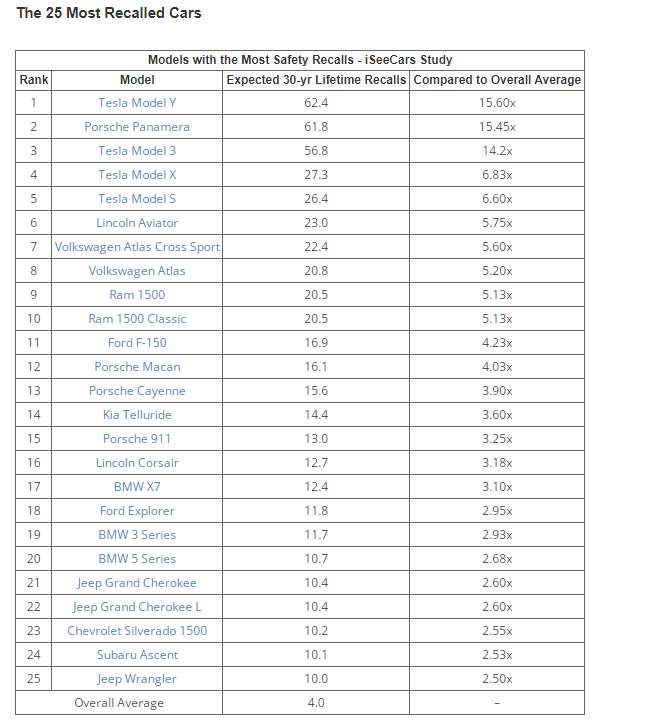
Task: Click the Compared to Overall Average header
Action: point(497,80)
